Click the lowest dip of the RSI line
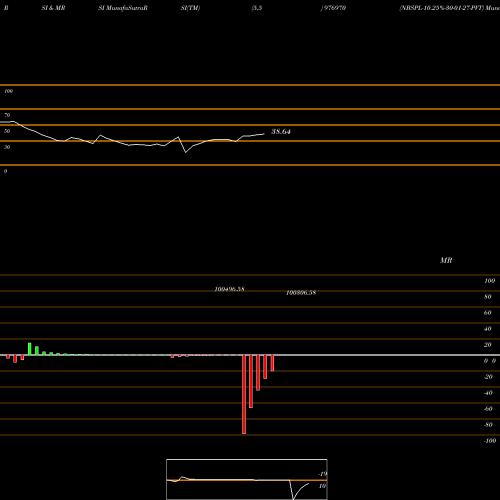 click(x=186, y=152)
